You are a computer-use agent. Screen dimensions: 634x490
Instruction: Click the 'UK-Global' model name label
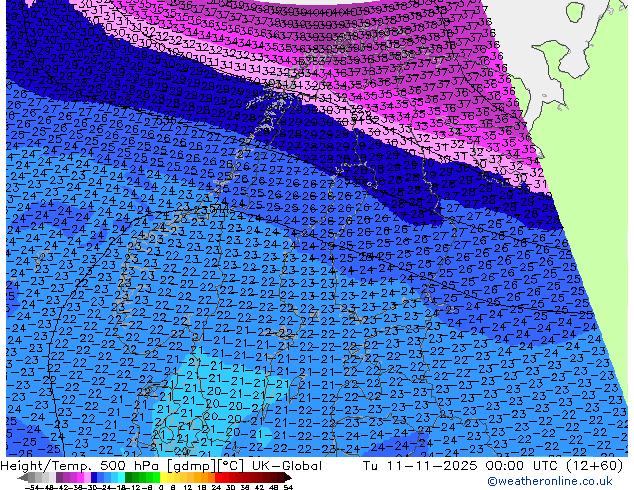click(287, 465)
